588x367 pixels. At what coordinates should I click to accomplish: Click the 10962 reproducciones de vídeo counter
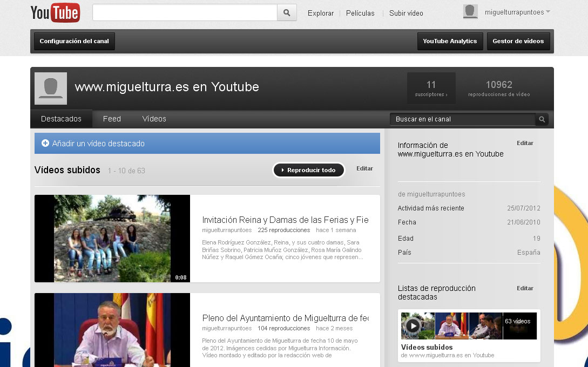point(499,89)
